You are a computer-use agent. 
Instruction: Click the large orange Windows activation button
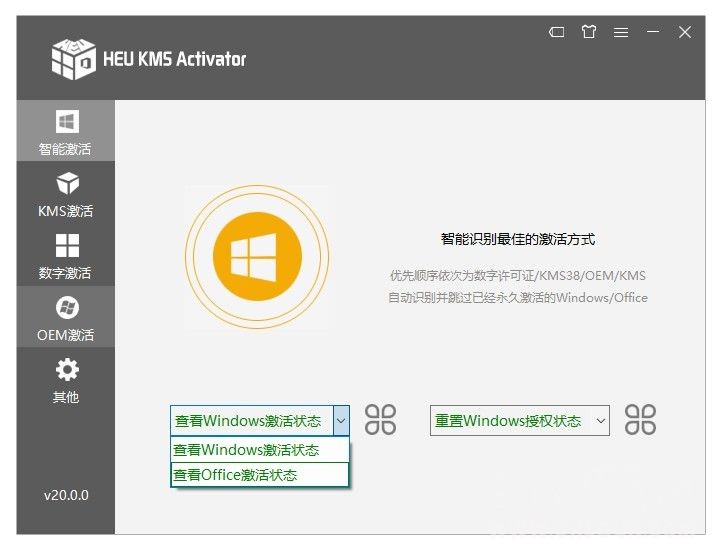coord(257,257)
